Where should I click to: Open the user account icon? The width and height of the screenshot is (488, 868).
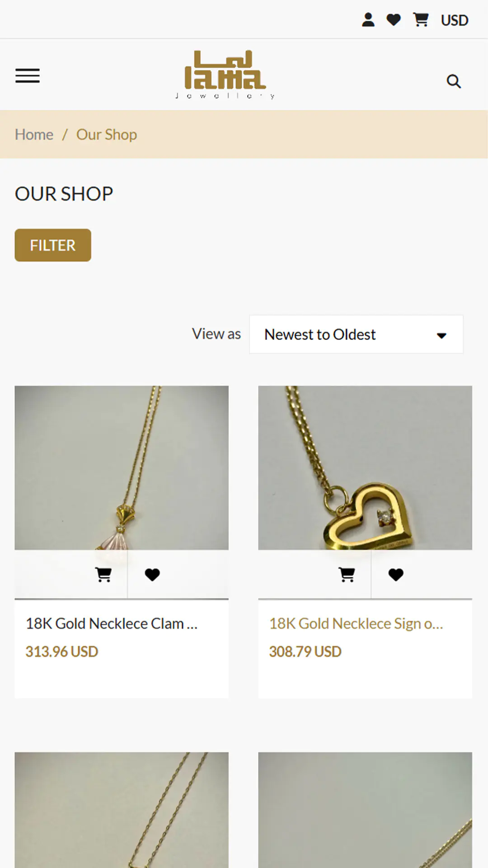(368, 20)
